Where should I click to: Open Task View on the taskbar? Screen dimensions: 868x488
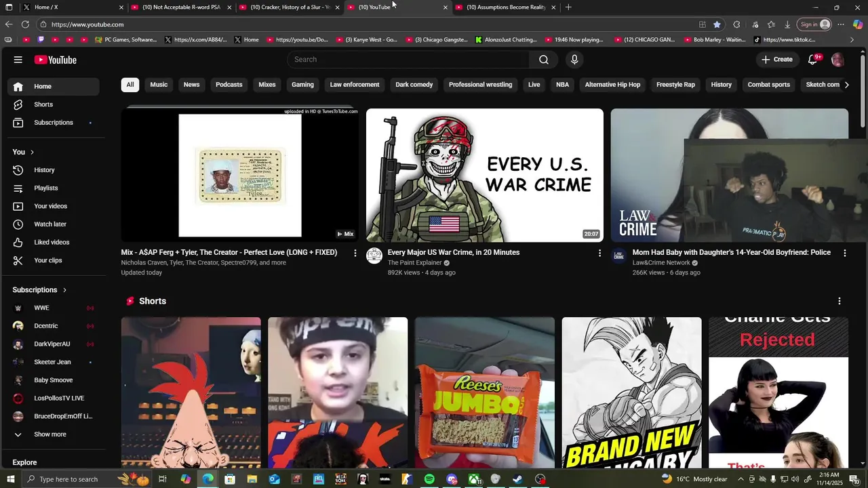(x=163, y=479)
